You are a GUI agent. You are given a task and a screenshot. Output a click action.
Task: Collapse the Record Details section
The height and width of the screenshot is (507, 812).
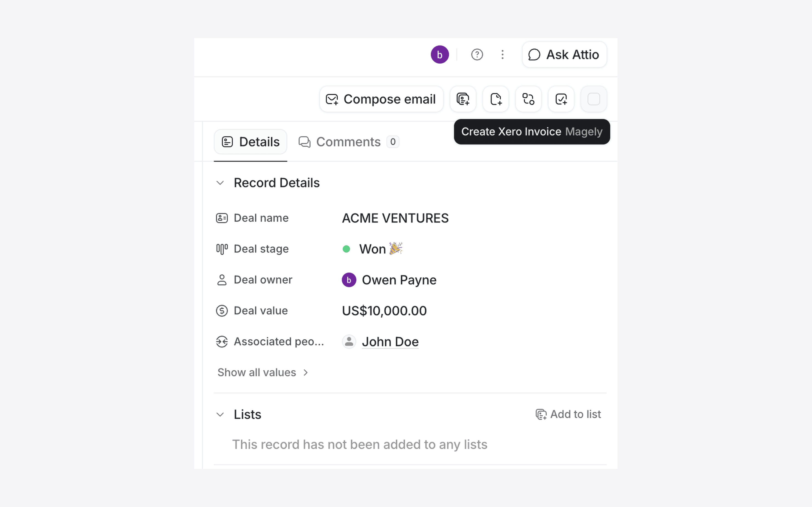[220, 183]
